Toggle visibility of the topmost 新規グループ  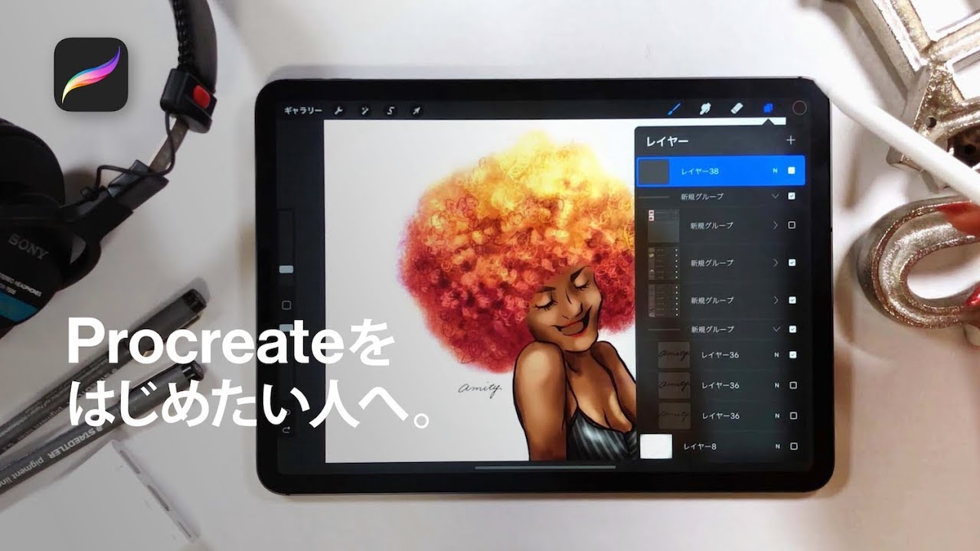[x=792, y=197]
